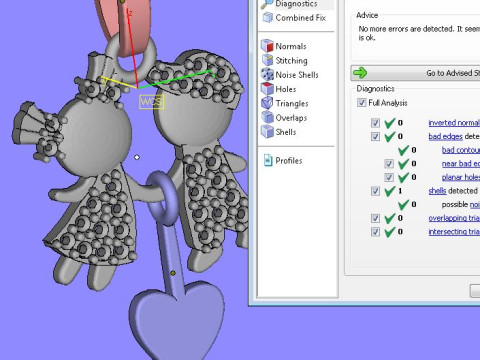480x360 pixels.
Task: Select the Combined Fix cube icon
Action: [x=267, y=18]
